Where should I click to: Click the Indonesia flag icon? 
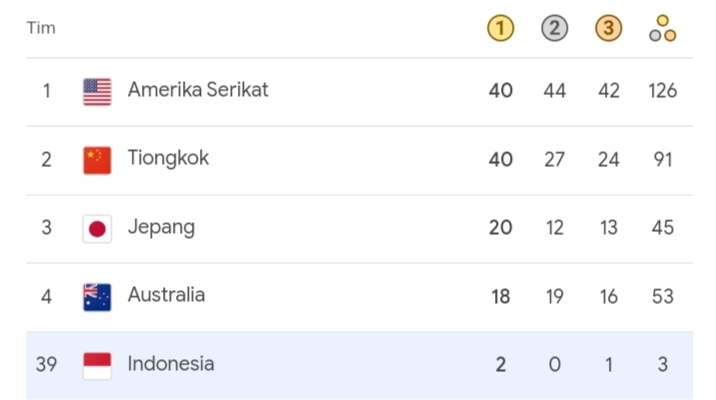[x=97, y=365]
